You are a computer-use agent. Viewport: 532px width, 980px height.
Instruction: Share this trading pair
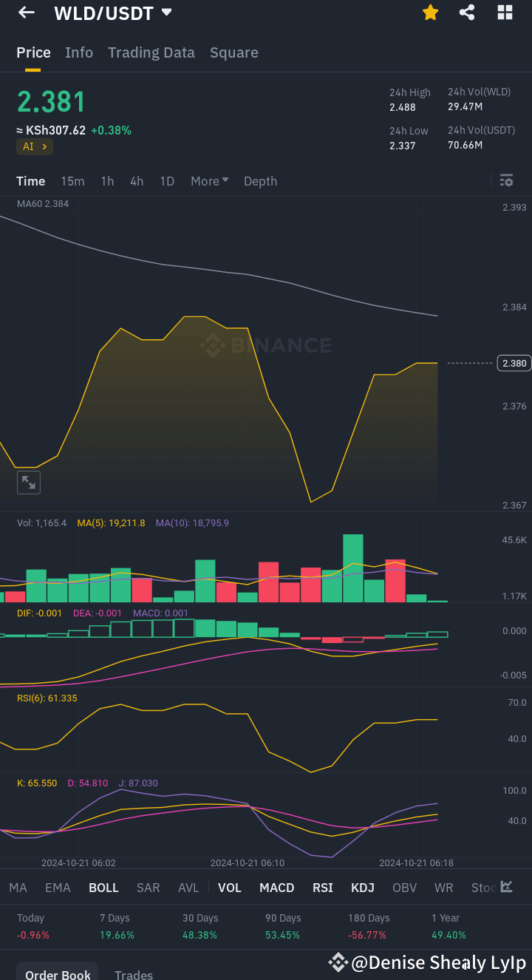pyautogui.click(x=467, y=13)
